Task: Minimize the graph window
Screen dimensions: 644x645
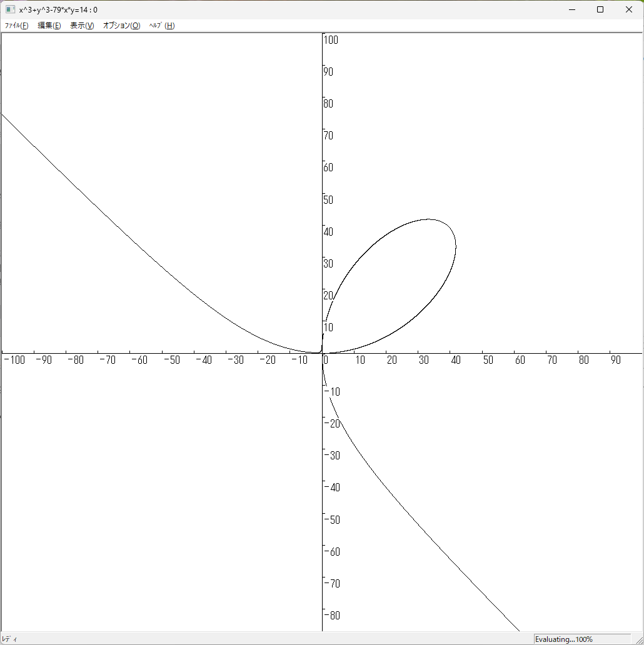Action: click(571, 9)
